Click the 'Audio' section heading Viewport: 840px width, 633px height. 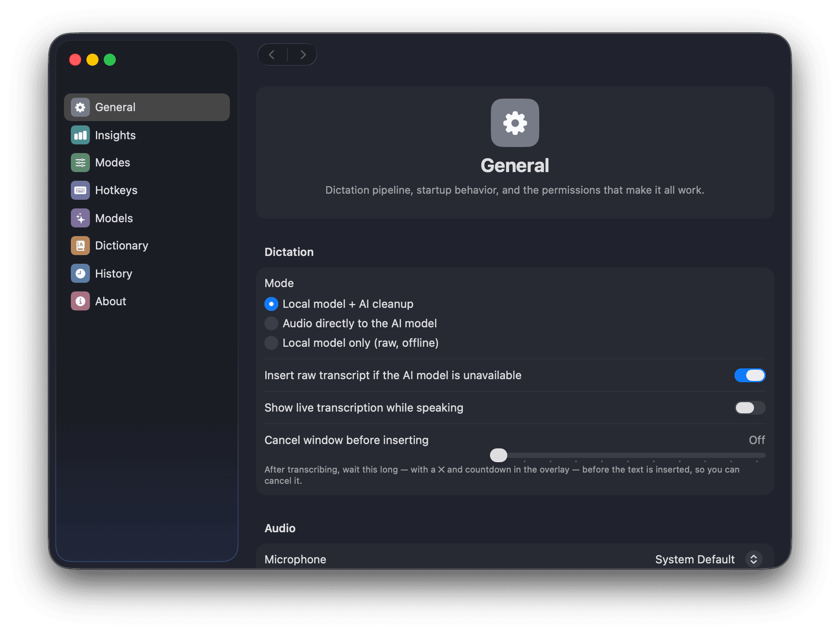(x=280, y=528)
